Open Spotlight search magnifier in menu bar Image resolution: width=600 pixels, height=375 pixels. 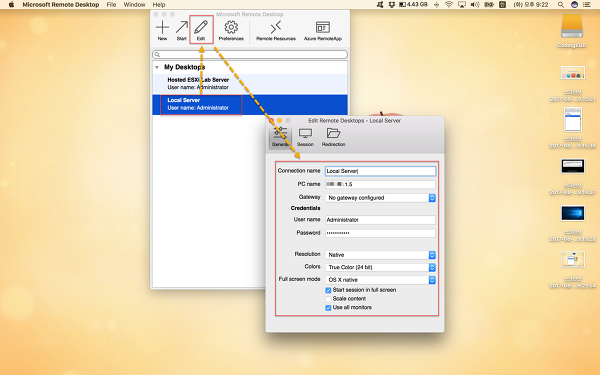point(561,5)
